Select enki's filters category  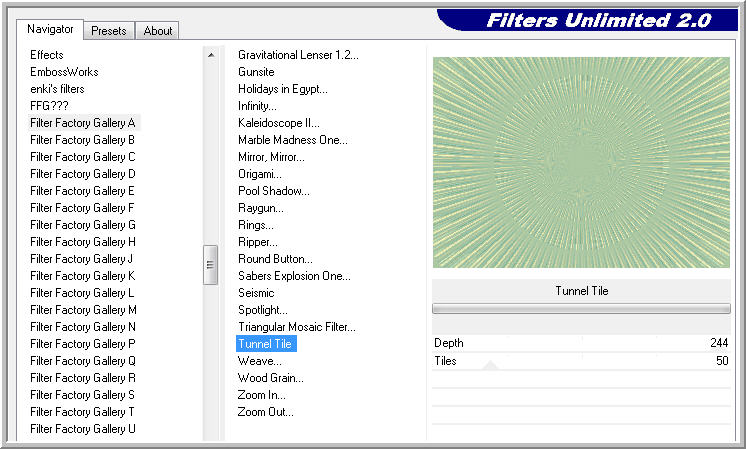[x=57, y=89]
